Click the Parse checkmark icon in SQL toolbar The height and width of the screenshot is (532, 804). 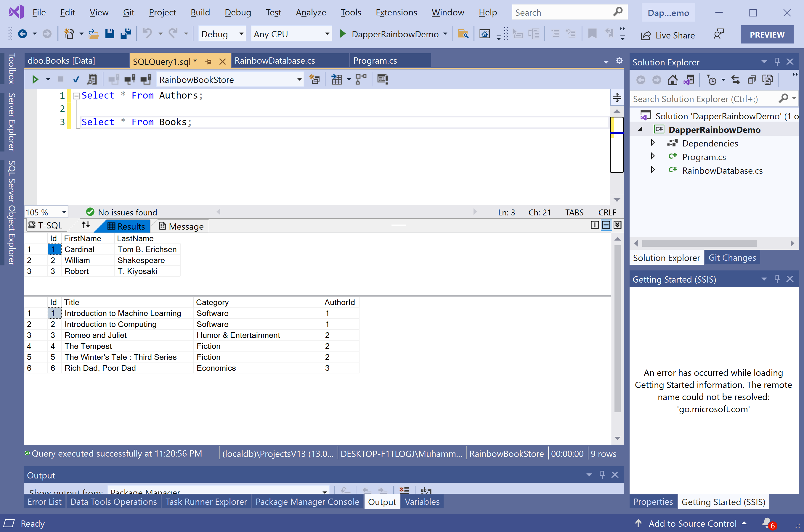76,79
